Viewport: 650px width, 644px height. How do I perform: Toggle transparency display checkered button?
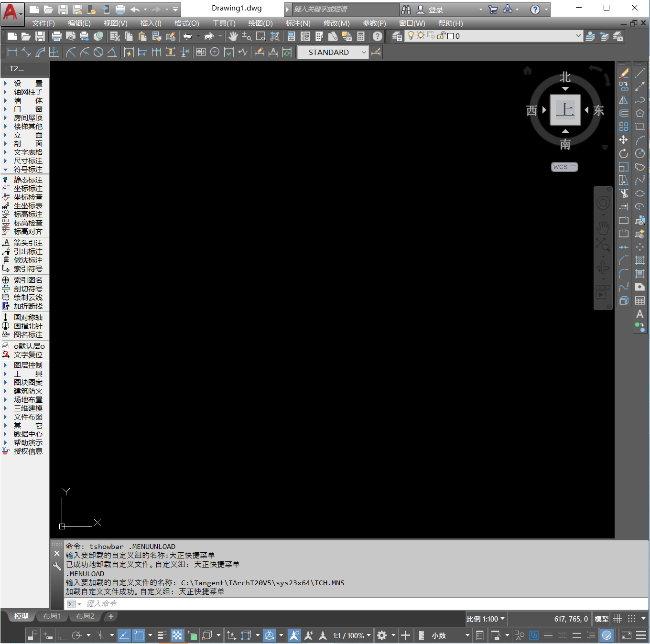pyautogui.click(x=177, y=635)
